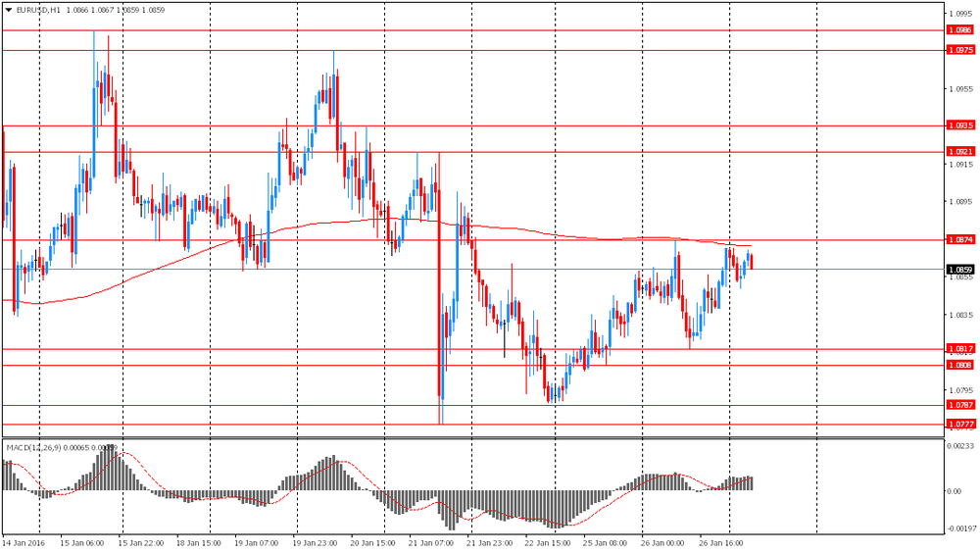Click the 1.0995 price scale value
The height and width of the screenshot is (553, 980).
(x=960, y=14)
